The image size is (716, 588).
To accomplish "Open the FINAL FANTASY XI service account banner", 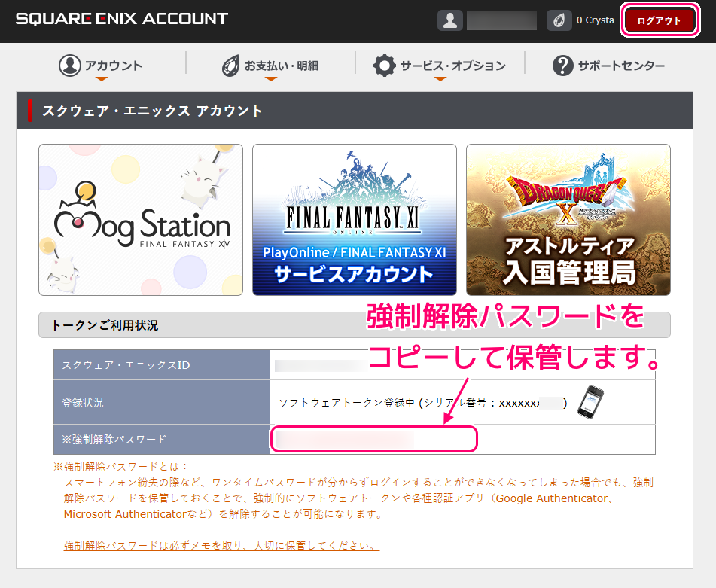I will pyautogui.click(x=355, y=220).
